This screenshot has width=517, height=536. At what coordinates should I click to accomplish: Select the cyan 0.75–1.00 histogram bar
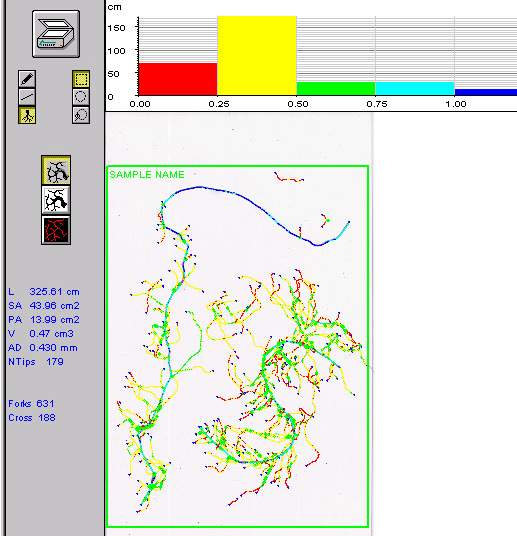coord(415,89)
